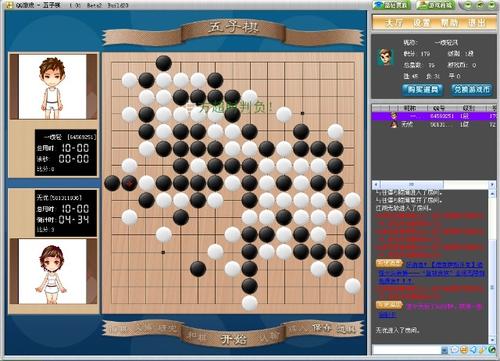Screen dimensions: 500x361
Task: Click the speaker icon in chat bar
Action: [473, 350]
